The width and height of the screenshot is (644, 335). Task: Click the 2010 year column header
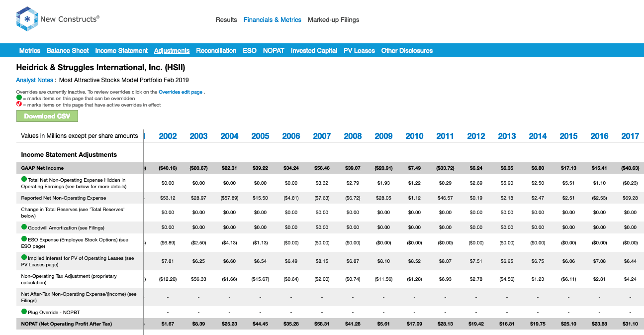[414, 136]
